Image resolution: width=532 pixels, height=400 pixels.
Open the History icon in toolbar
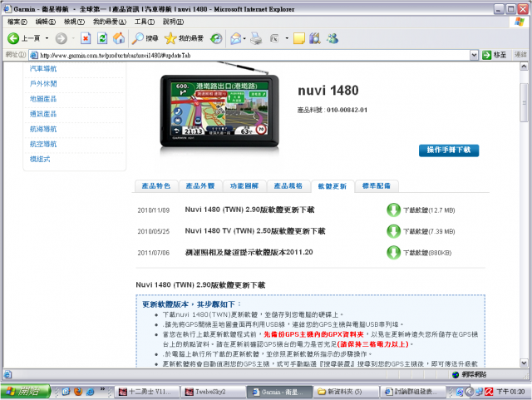tap(216, 38)
